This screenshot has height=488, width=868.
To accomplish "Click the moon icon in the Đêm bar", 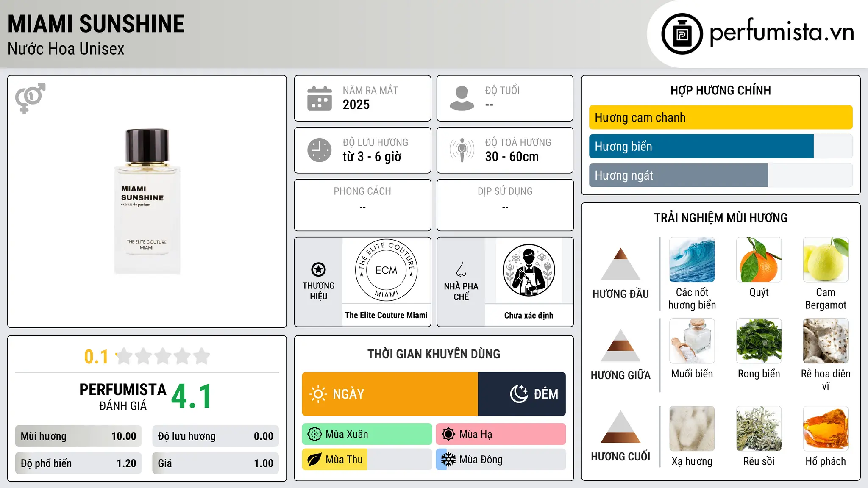I will pos(519,394).
